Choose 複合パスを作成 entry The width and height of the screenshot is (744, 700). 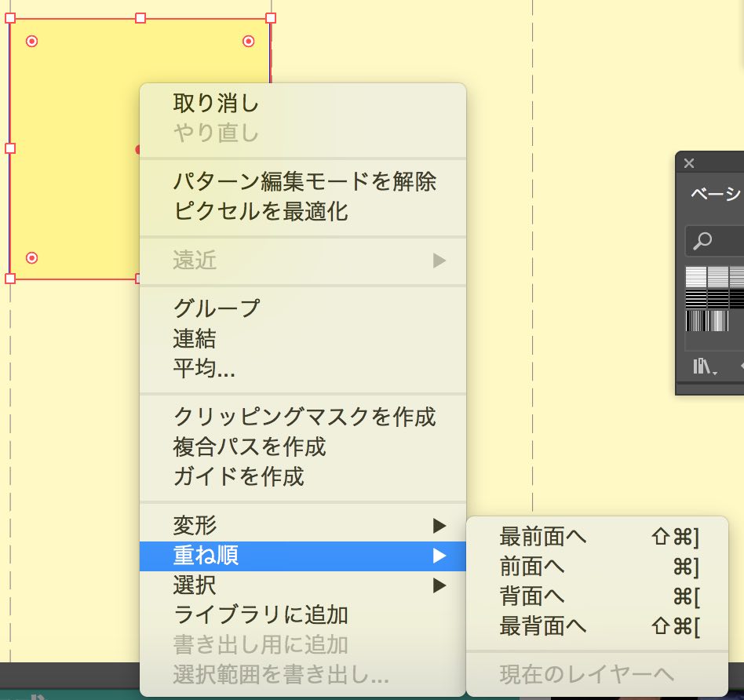[x=303, y=447]
